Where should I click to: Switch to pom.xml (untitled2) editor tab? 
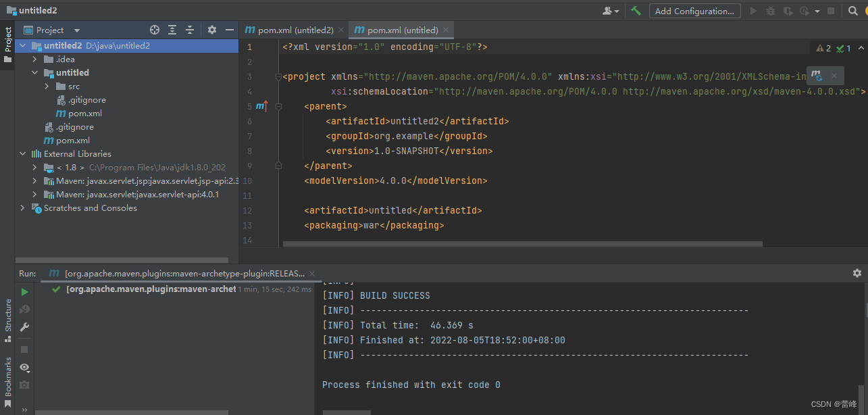289,30
